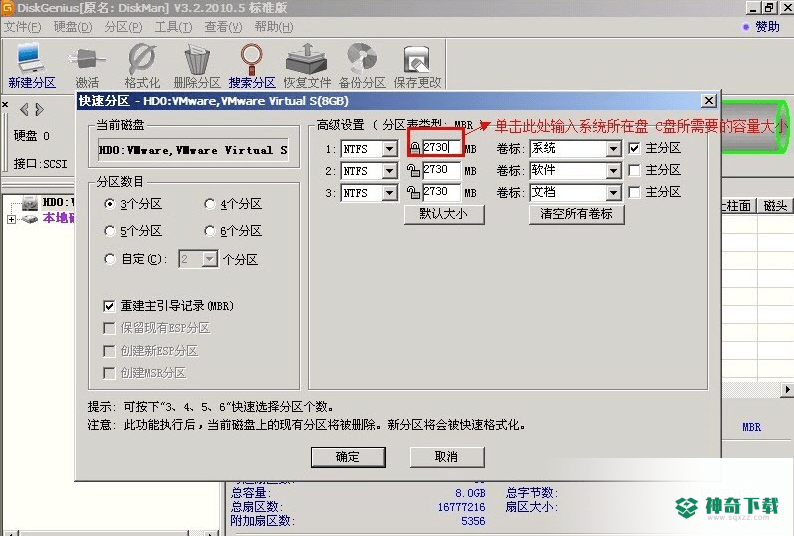Open the 帮助(H) menu

[274, 27]
